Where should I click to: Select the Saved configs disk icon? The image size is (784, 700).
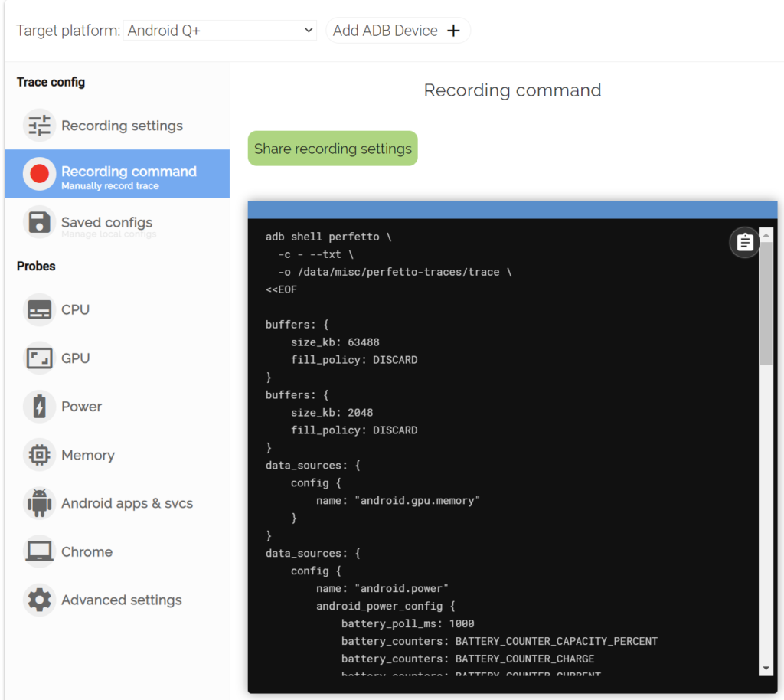38,222
